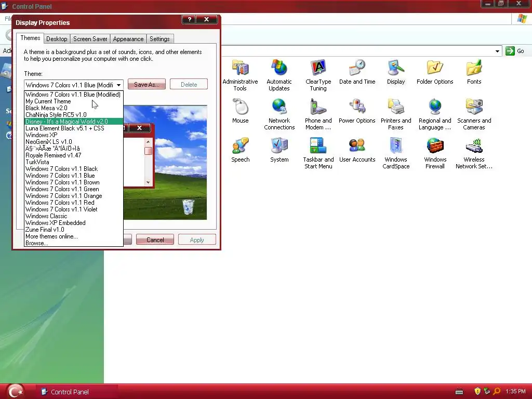Screen dimensions: 532x399
Task: Select Windows 7 Colors v1.1 Green
Action: 73,189
